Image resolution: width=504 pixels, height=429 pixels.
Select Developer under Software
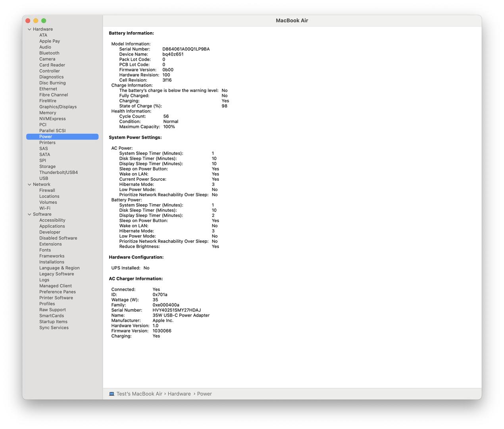(50, 232)
